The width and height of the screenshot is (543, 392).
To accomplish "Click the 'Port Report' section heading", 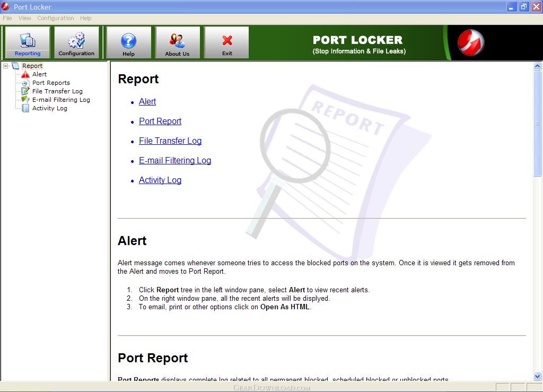I will [x=153, y=358].
